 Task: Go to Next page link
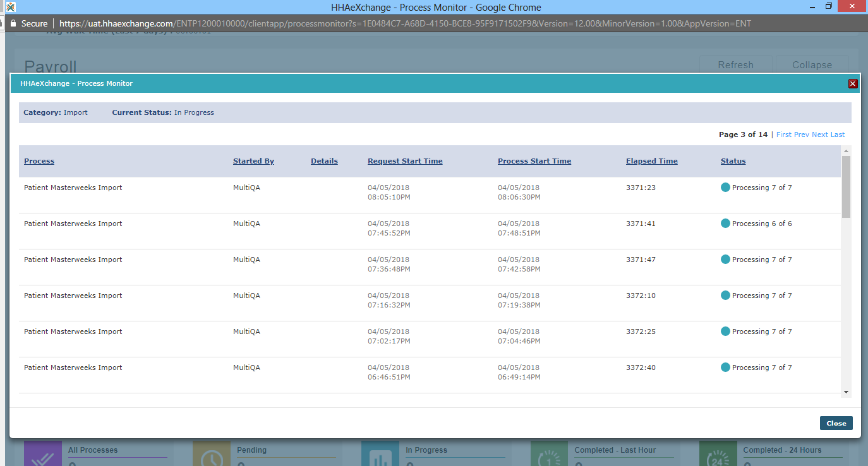pos(819,134)
